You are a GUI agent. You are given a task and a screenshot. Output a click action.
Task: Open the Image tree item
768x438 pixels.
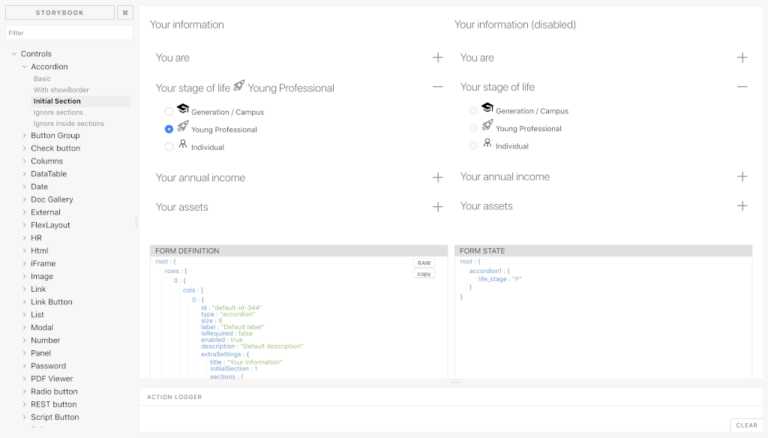tap(42, 276)
